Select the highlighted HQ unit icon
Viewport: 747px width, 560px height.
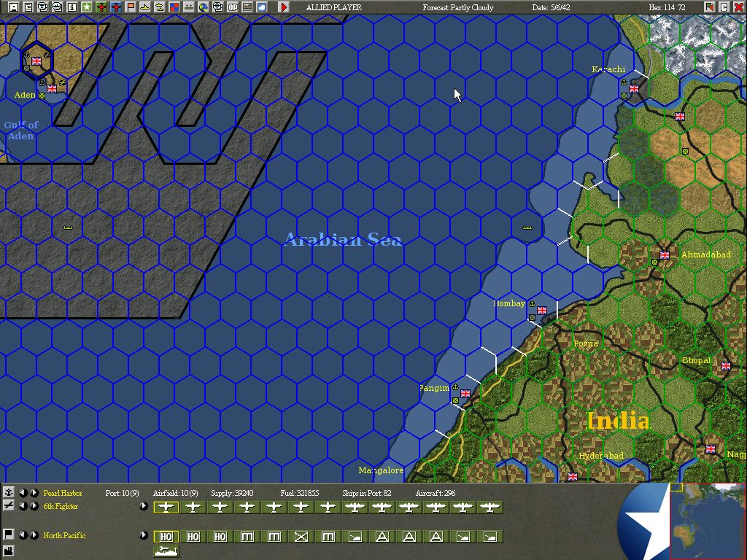pyautogui.click(x=166, y=537)
